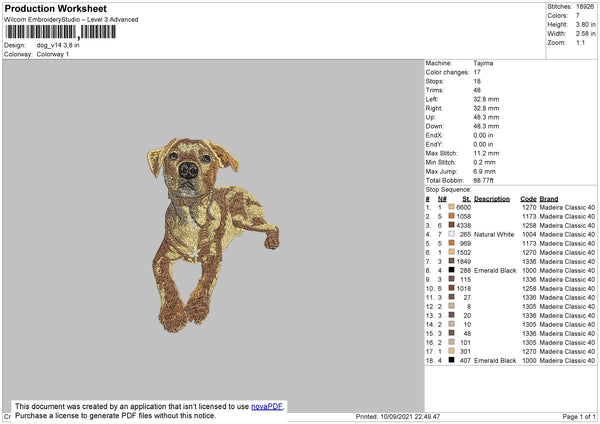Click the Max Jump value '6.9 mm'

(x=484, y=171)
